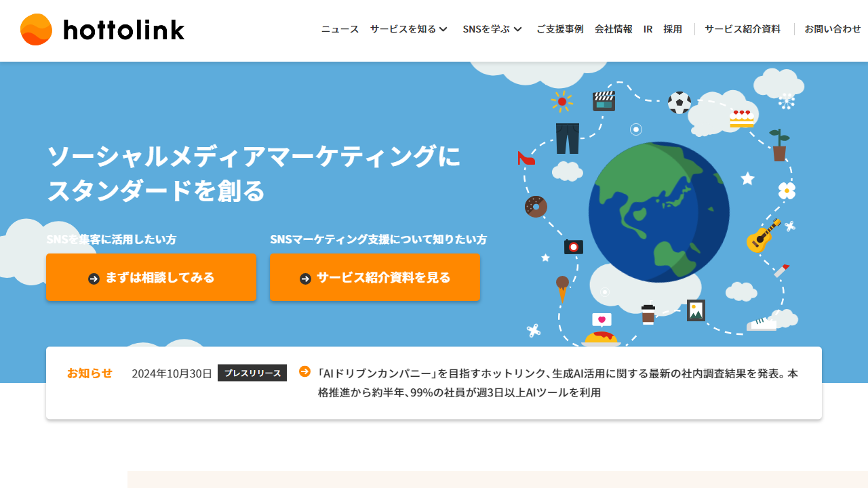Click the chocolate donut illustration

click(536, 207)
